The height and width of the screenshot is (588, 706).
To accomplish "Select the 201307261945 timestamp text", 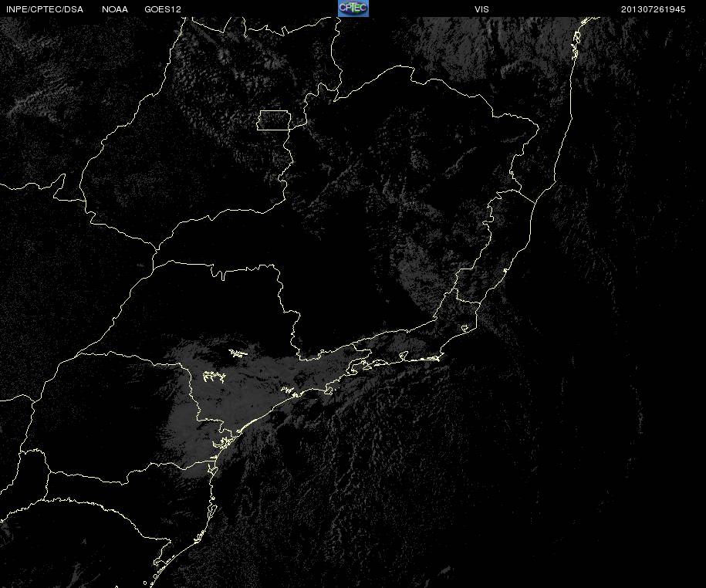I will [x=653, y=9].
